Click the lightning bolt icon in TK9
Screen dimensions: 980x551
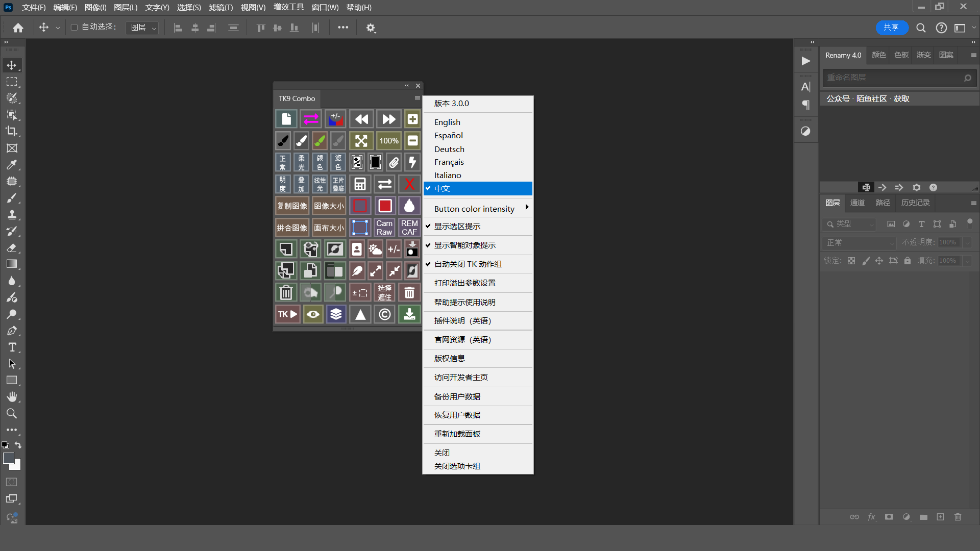coord(412,162)
